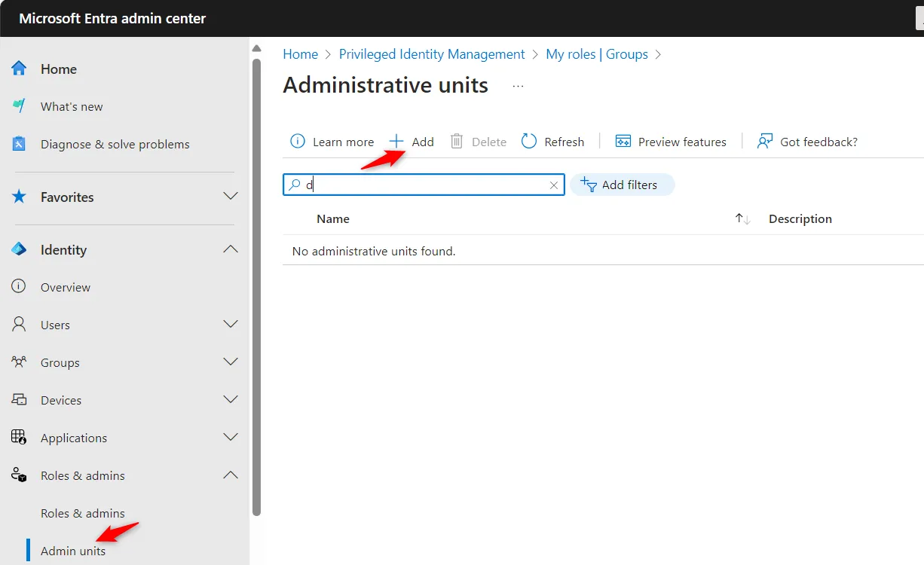This screenshot has height=565, width=924.
Task: Clear search text with X icon
Action: coord(554,185)
